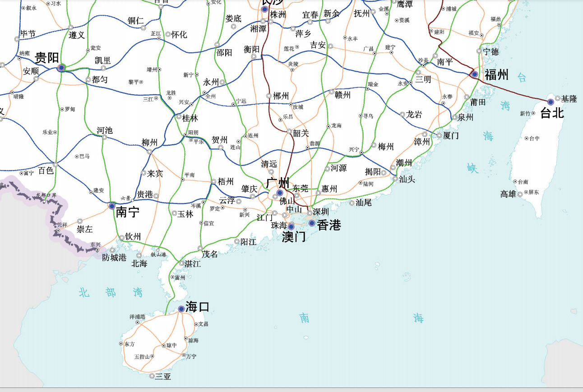Click the 萍乡 city label
Image resolution: width=583 pixels, height=392 pixels.
[303, 33]
